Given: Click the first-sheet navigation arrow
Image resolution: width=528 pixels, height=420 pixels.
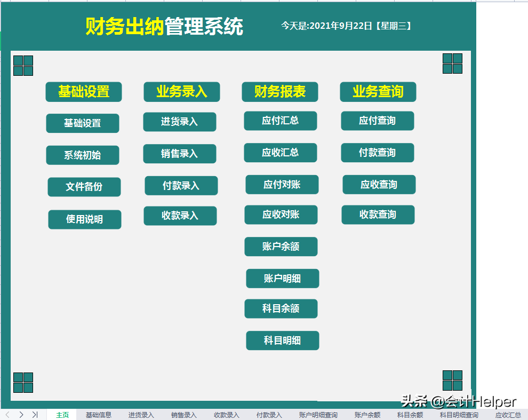Looking at the screenshot, I should [7, 414].
